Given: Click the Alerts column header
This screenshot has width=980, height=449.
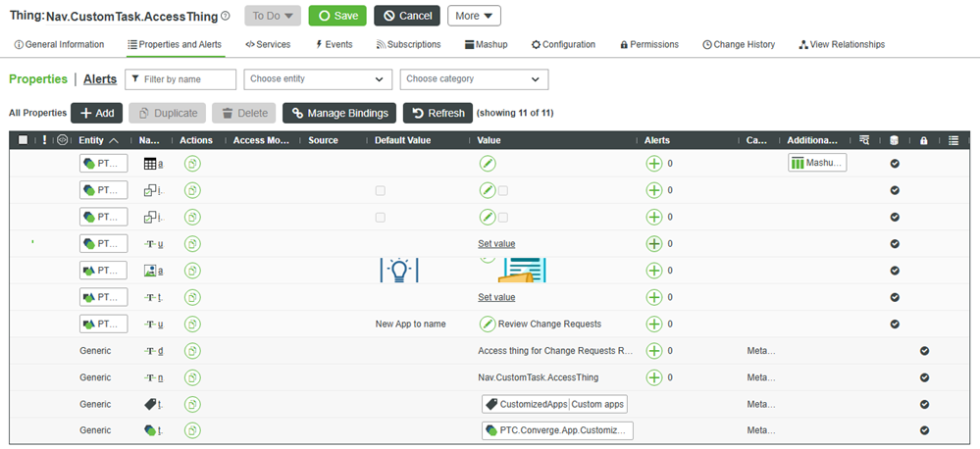Looking at the screenshot, I should click(657, 140).
